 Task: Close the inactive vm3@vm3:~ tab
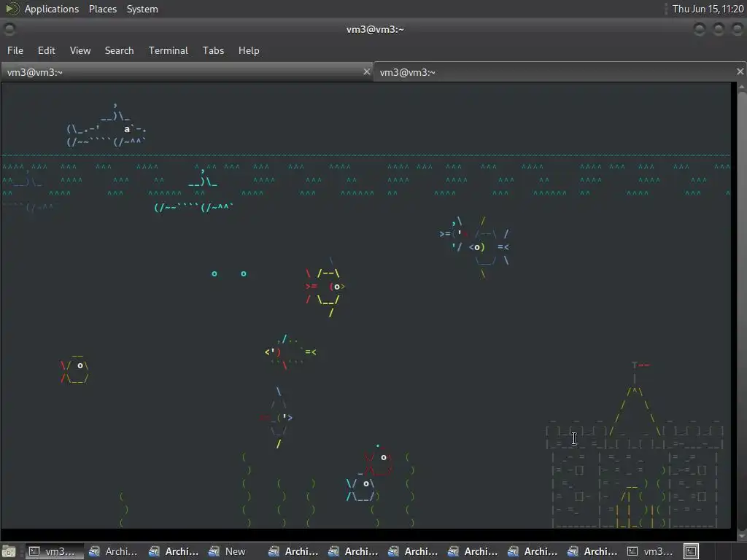[x=366, y=72]
